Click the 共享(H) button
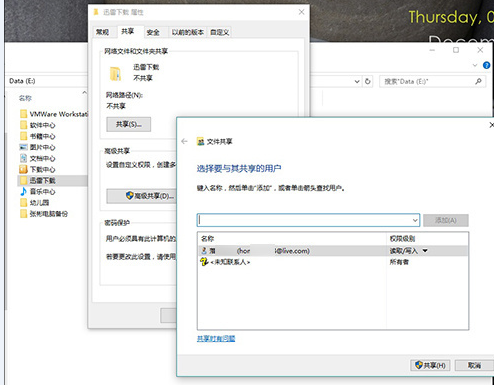 point(430,365)
